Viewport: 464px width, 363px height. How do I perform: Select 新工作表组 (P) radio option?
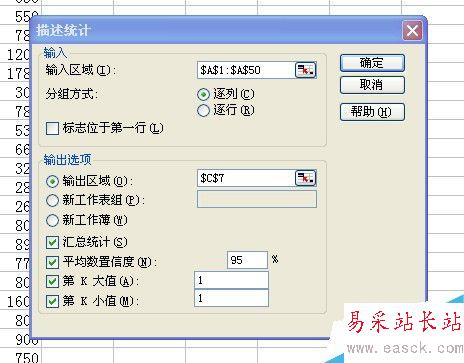(x=52, y=200)
